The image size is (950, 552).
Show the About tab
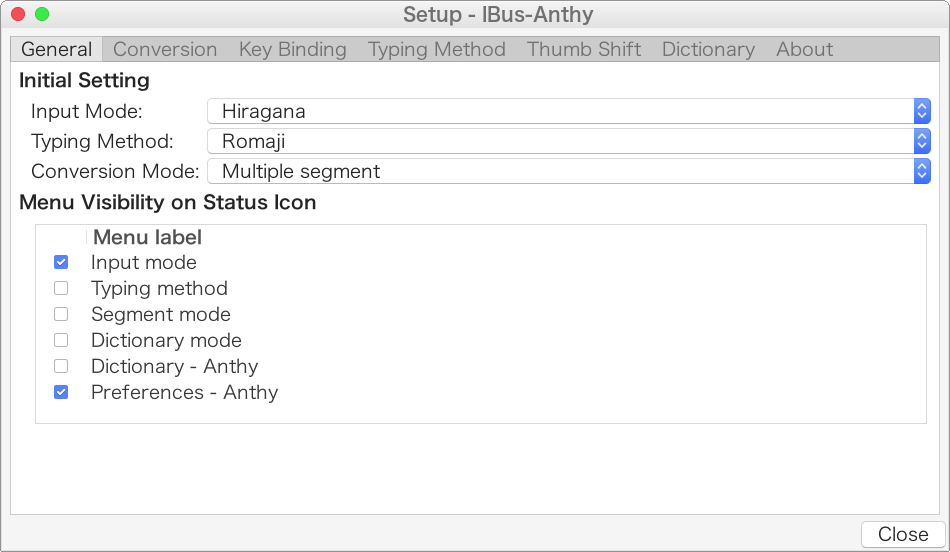tap(804, 49)
